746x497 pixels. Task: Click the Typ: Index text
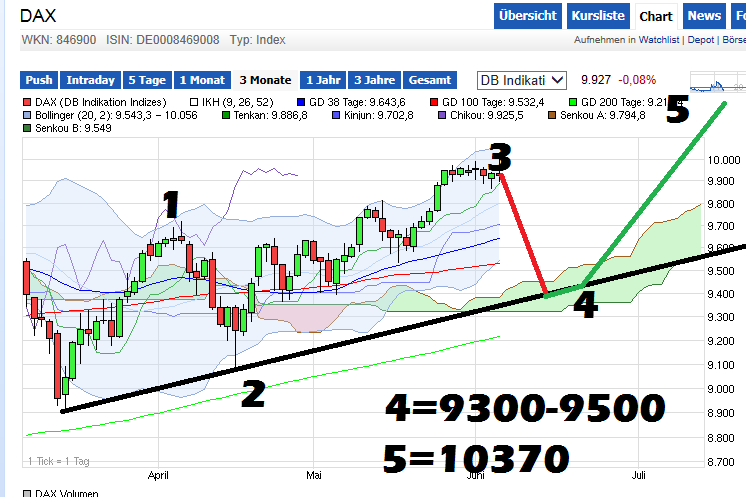(257, 40)
